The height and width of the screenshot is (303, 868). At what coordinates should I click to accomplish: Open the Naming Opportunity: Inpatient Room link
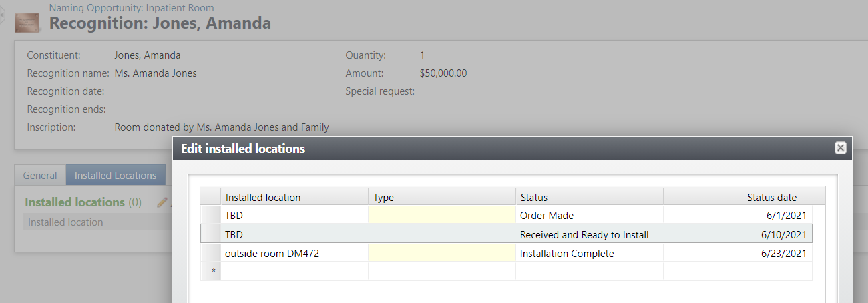click(132, 8)
